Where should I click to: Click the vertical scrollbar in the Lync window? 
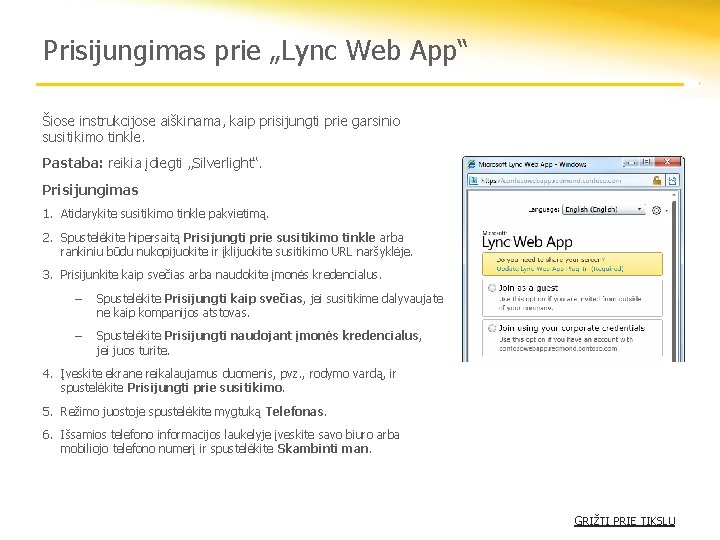coord(674,280)
